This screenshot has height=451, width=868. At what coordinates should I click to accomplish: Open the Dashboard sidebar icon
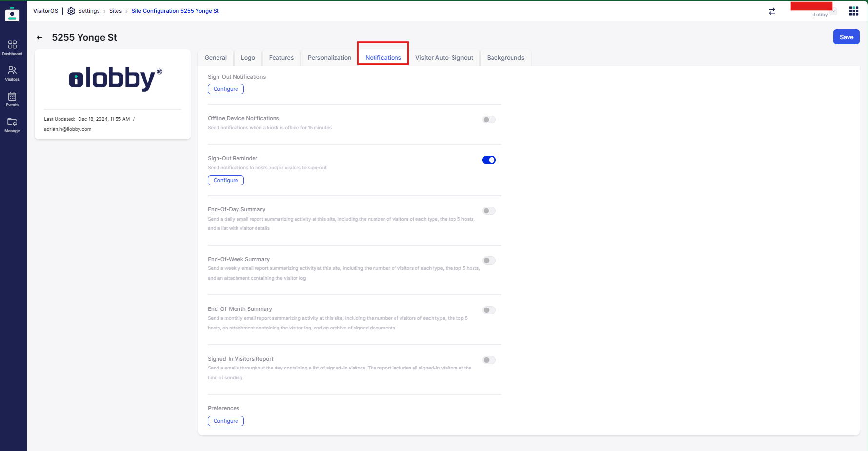coord(12,47)
